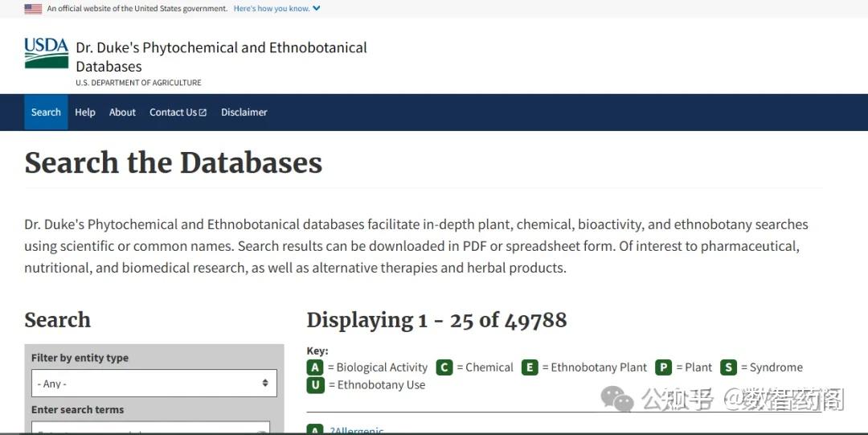Open the 'Filter by entity type' dropdown
868x435 pixels.
coord(154,384)
